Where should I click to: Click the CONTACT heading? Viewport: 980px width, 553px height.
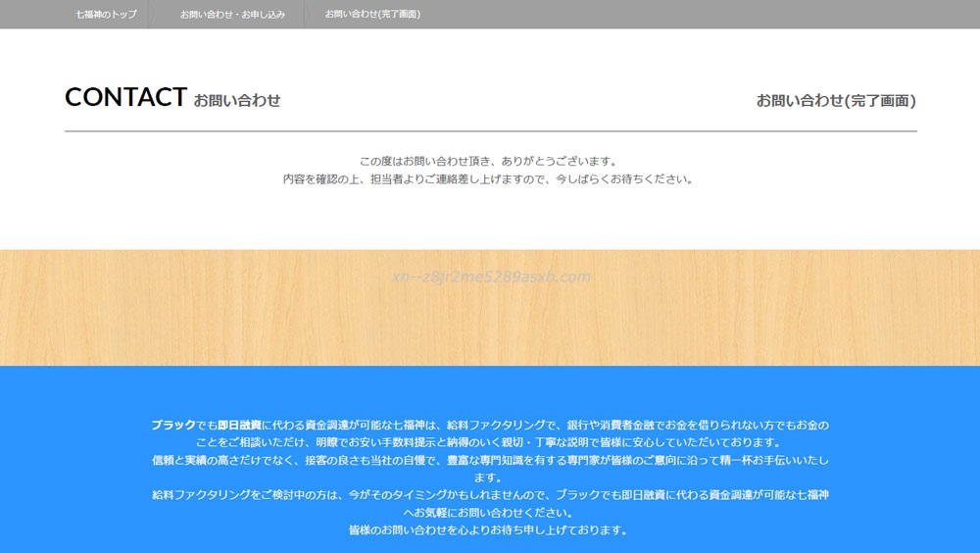tap(125, 97)
